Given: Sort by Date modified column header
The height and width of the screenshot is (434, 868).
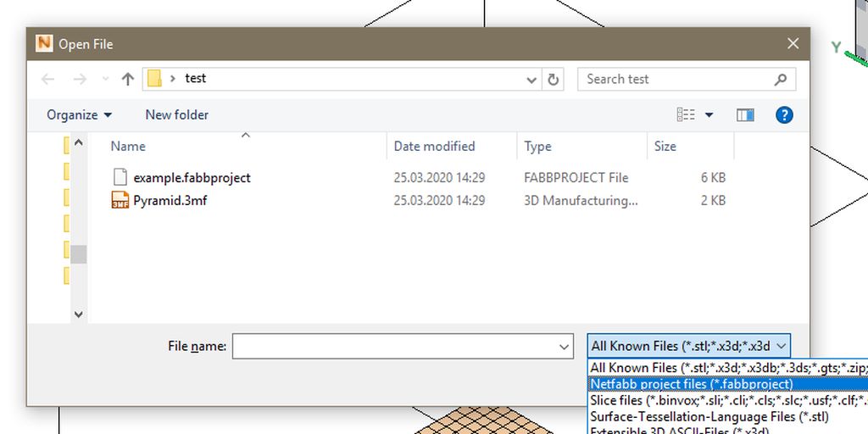Looking at the screenshot, I should coord(434,147).
